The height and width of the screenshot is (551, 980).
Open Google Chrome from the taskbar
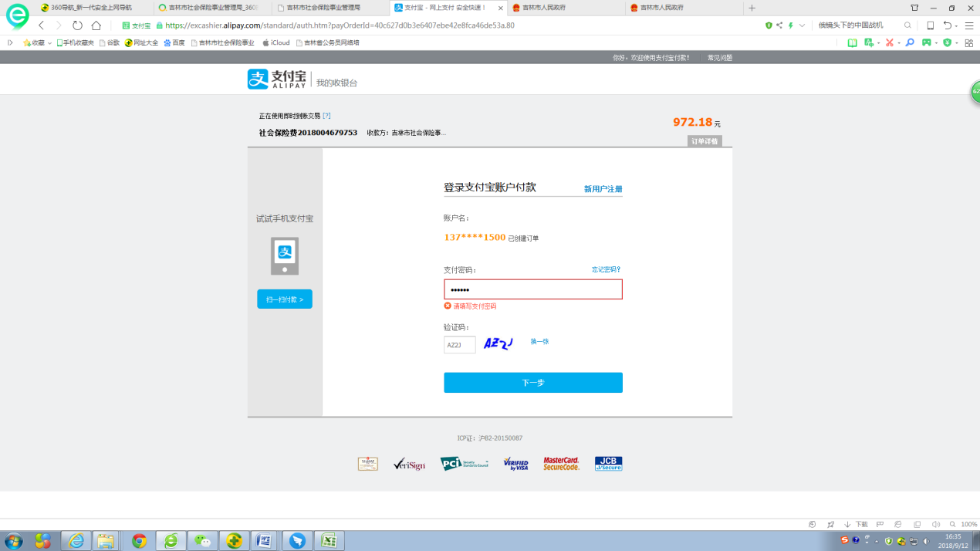tap(140, 540)
